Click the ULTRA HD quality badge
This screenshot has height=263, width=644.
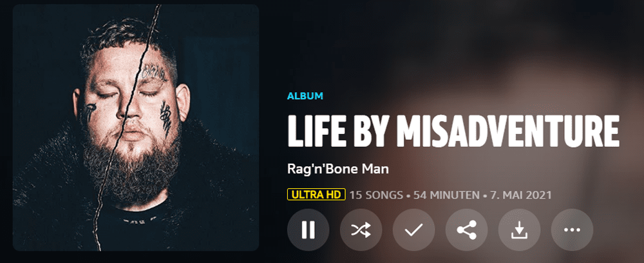[x=316, y=195]
